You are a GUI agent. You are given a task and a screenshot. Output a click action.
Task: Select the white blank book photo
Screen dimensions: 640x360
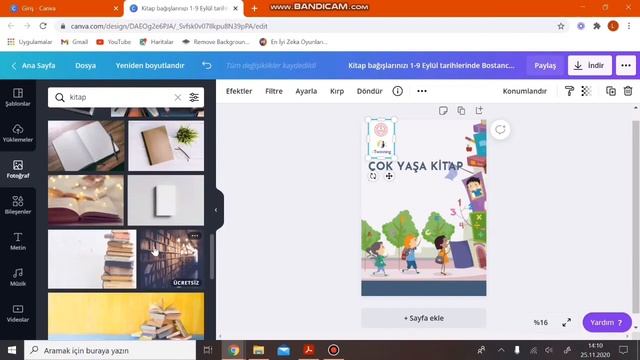coord(166,200)
